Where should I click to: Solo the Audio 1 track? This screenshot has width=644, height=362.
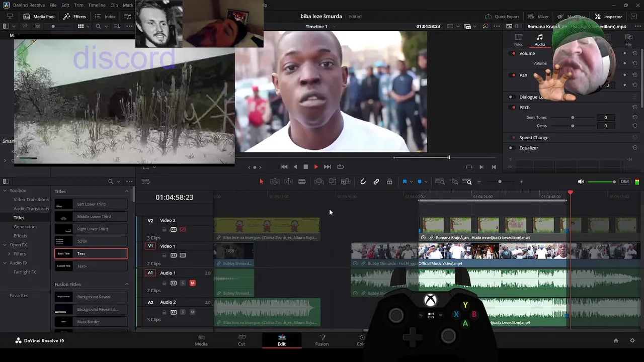[x=183, y=283]
